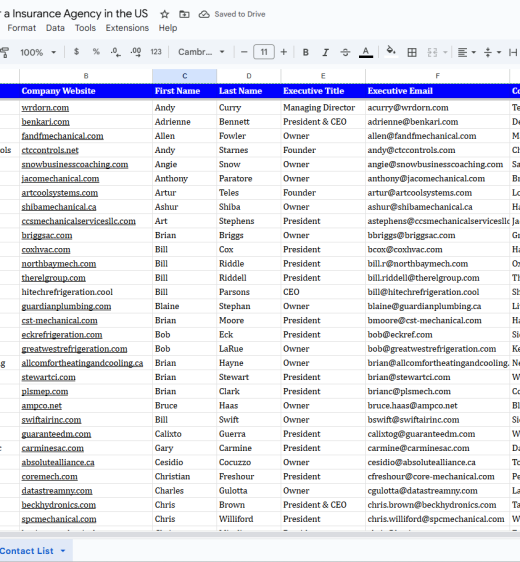Open horizontal align dropdown
Viewport: 520px width, 562px height.
pyautogui.click(x=466, y=52)
